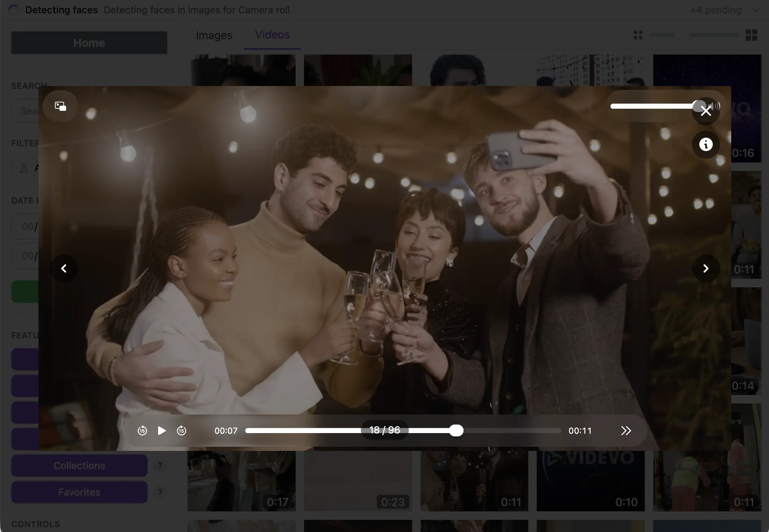This screenshot has width=769, height=532.
Task: Toggle picture-in-picture mode icon
Action: 60,106
